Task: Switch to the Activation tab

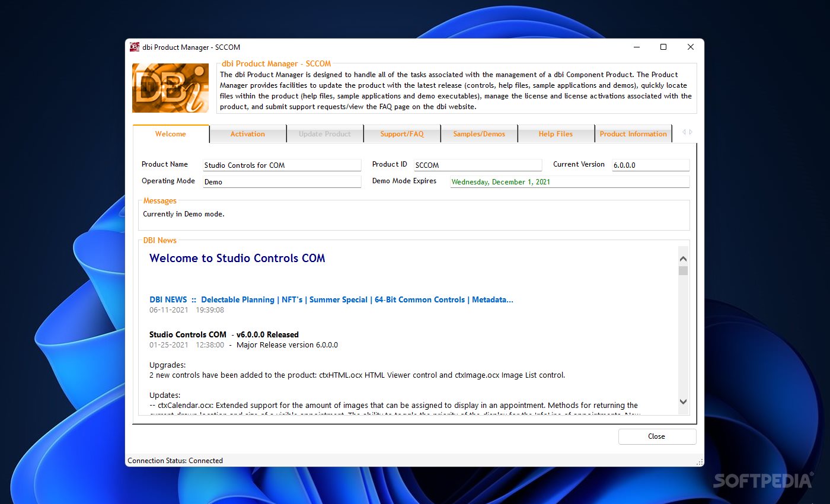Action: coord(248,134)
